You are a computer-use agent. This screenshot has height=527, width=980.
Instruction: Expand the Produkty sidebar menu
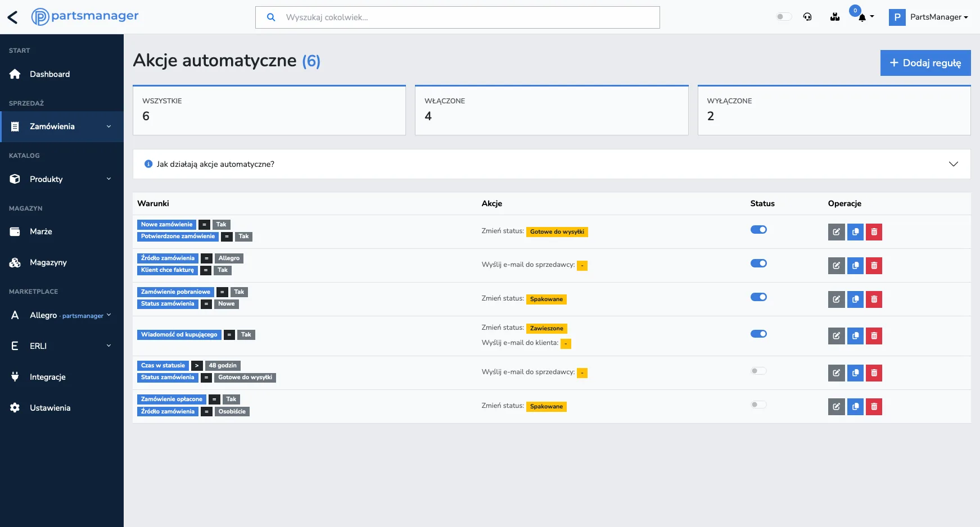[x=62, y=179]
